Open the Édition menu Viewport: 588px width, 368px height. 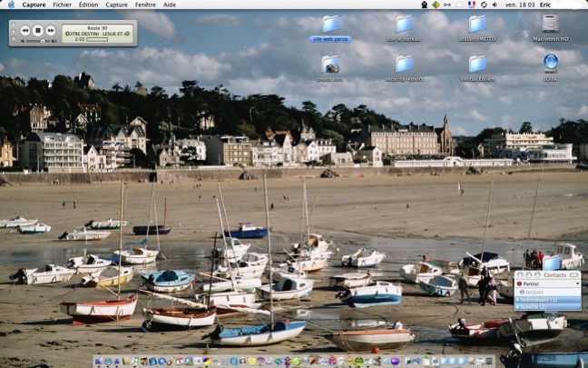coord(89,5)
